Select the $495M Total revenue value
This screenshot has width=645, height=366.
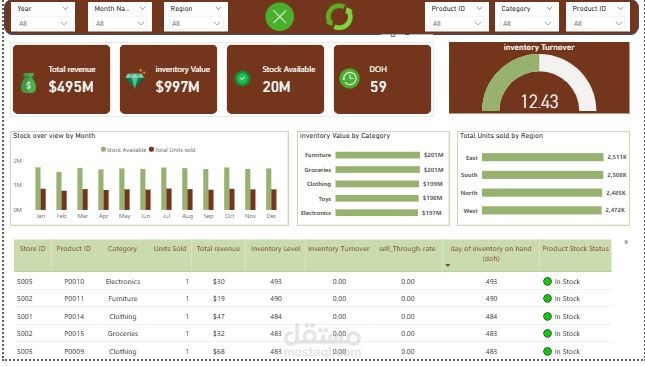(x=71, y=87)
